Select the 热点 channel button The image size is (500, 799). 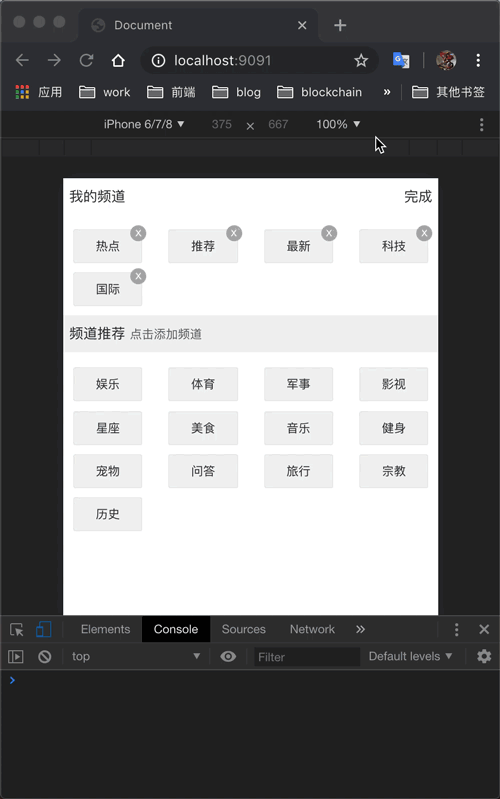coord(108,246)
